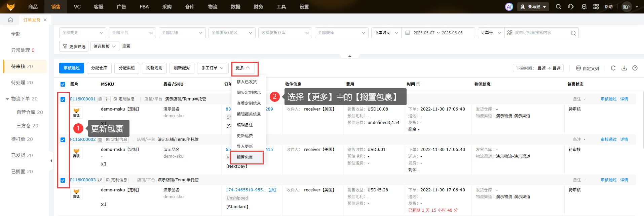The image size is (644, 216).
Task: Click the home icon tab
Action: point(10,20)
